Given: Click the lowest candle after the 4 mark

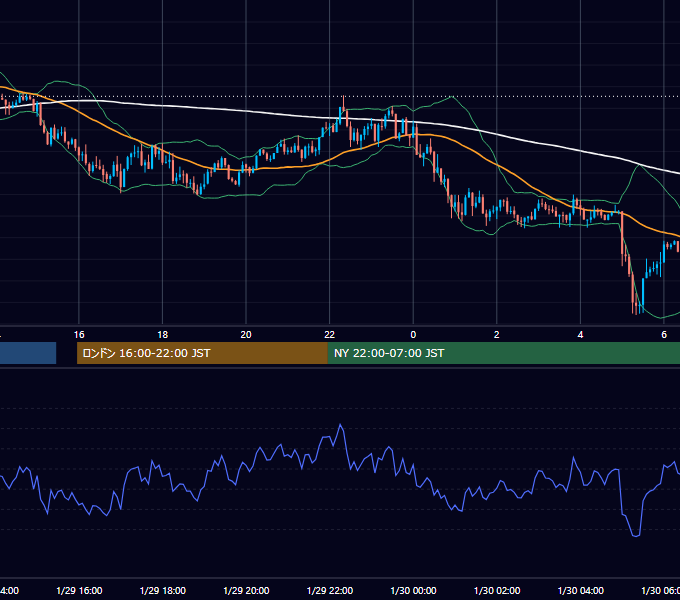Looking at the screenshot, I should pyautogui.click(x=636, y=306).
